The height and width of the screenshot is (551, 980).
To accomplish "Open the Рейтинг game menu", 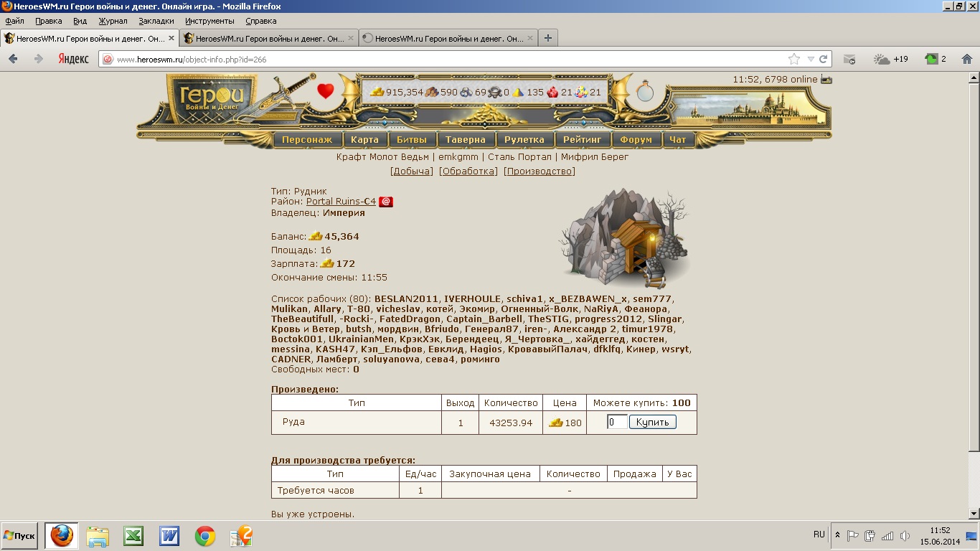I will (x=582, y=140).
